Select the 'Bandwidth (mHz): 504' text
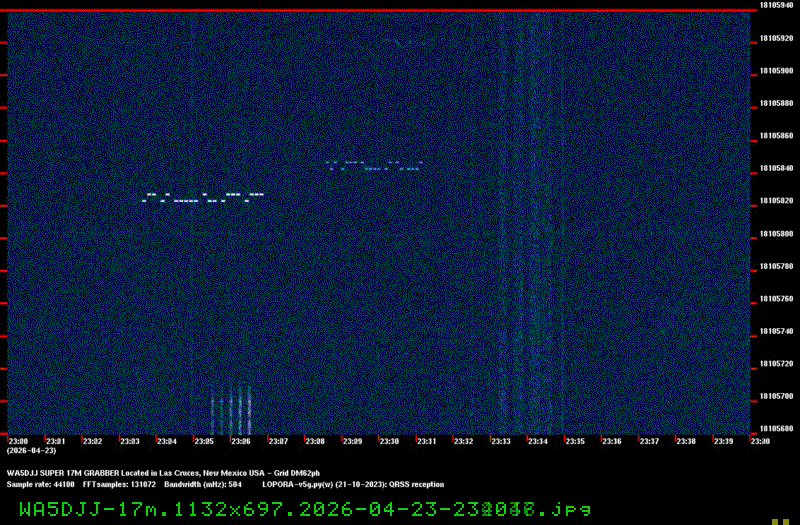 203,485
